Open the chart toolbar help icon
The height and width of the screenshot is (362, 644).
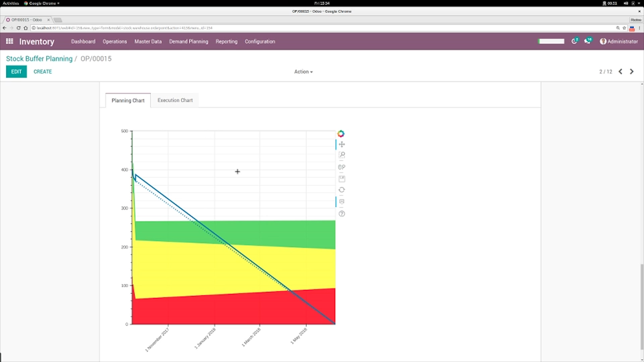341,214
